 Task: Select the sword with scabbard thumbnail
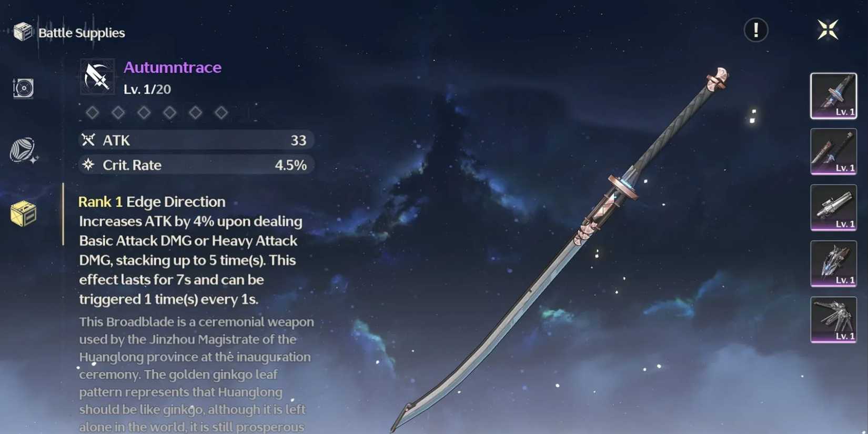pyautogui.click(x=834, y=152)
